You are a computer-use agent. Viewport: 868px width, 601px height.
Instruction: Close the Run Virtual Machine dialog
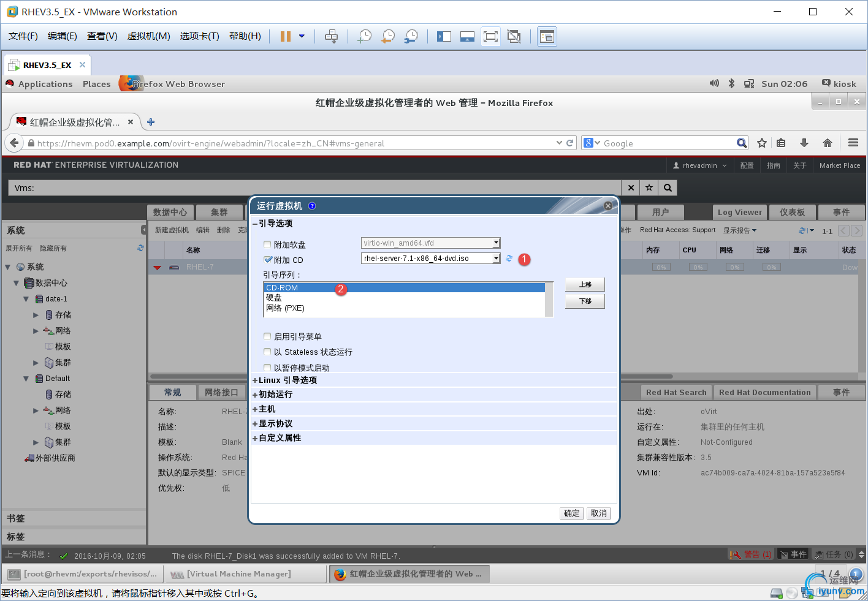point(608,206)
